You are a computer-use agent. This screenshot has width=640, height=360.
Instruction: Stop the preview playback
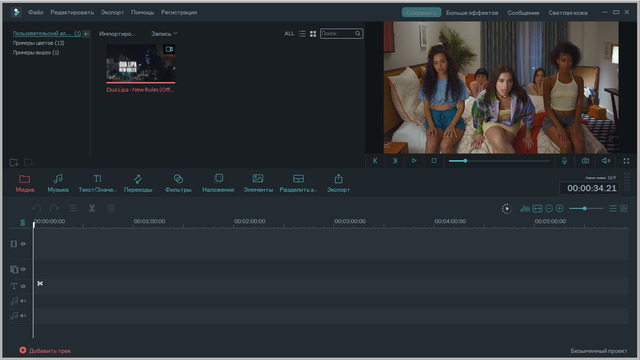tap(434, 161)
